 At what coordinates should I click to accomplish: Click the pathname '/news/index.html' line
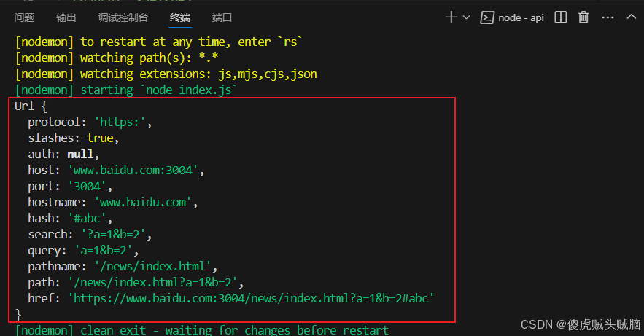(123, 266)
